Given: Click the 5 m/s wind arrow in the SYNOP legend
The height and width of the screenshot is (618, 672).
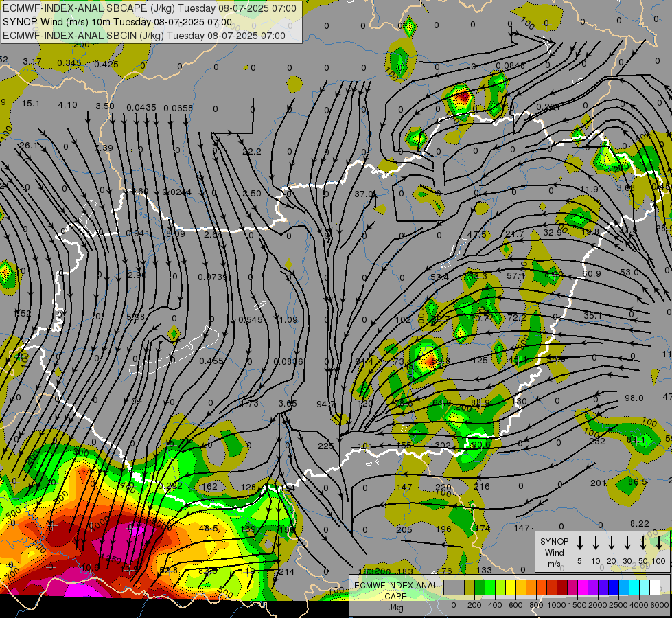Looking at the screenshot, I should (579, 542).
